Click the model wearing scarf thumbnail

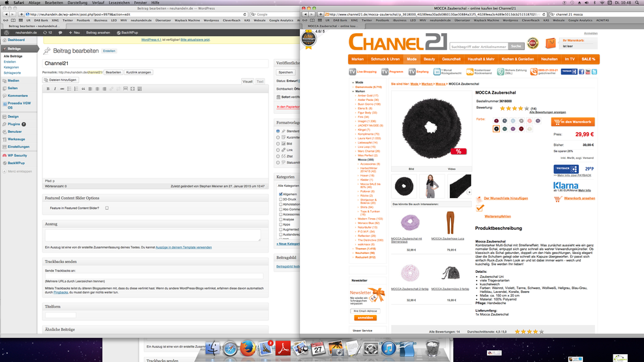click(x=432, y=186)
